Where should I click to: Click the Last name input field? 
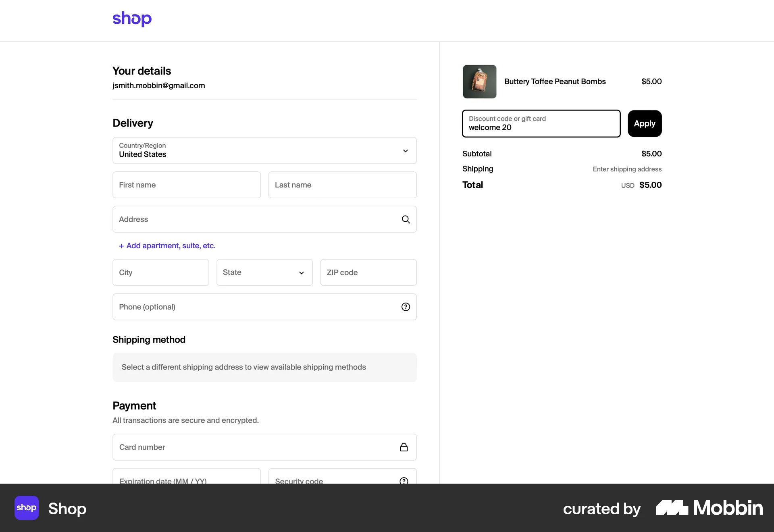pyautogui.click(x=342, y=185)
